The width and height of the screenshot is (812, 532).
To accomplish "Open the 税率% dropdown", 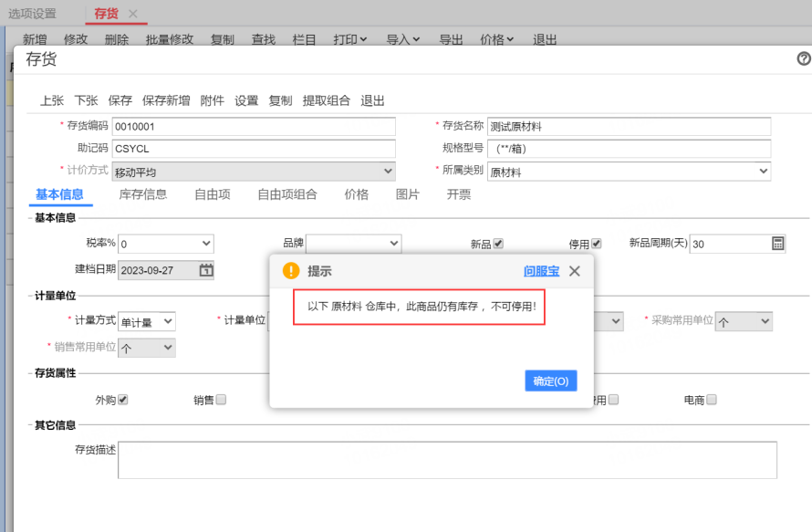I will click(206, 244).
